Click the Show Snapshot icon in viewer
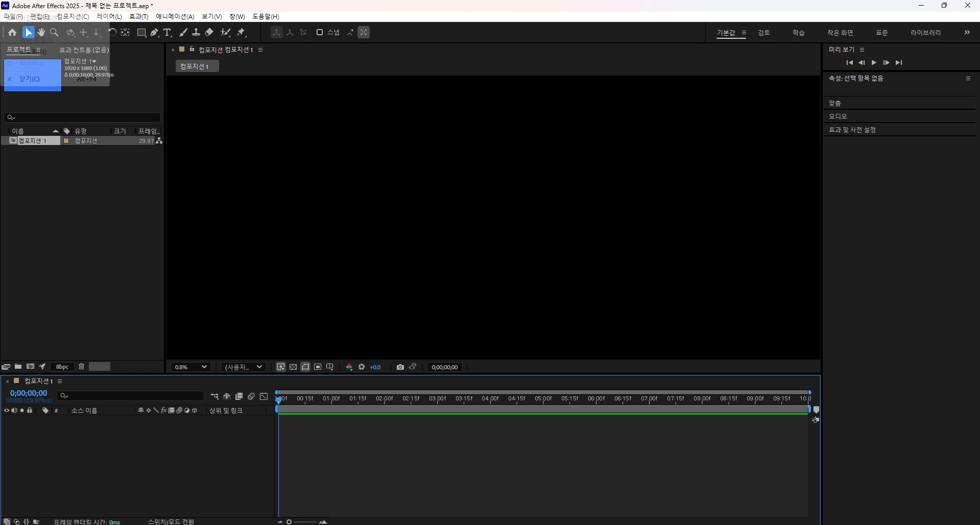This screenshot has width=980, height=525. [413, 367]
